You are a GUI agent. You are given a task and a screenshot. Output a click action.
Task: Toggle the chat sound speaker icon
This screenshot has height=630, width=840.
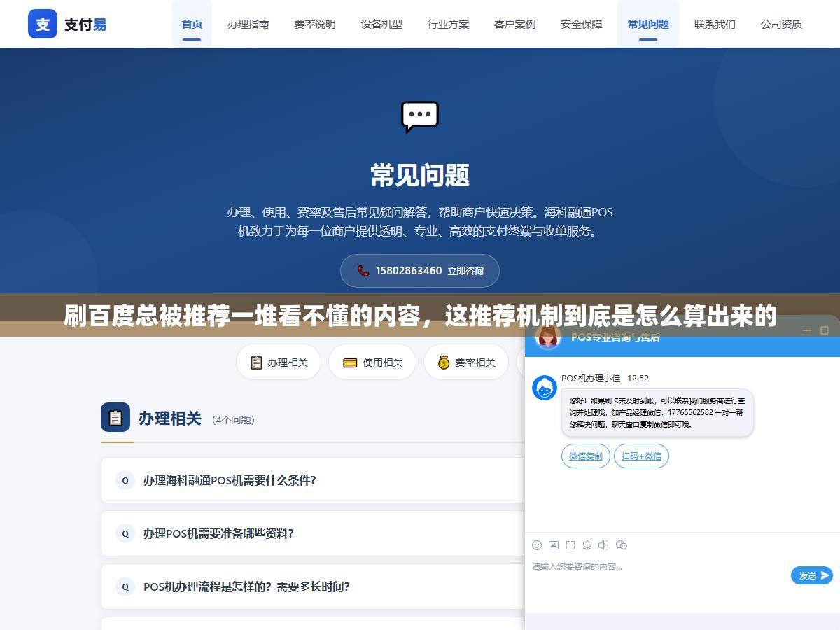coord(604,545)
